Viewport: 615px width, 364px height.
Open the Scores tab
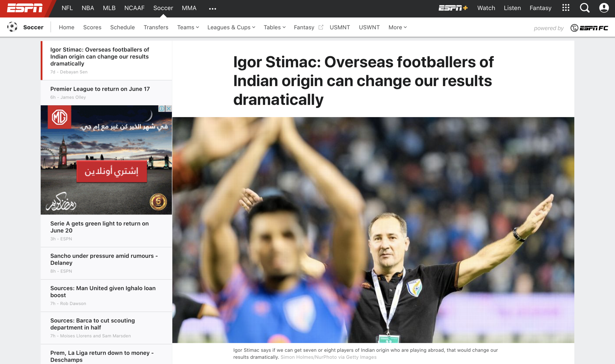[92, 27]
